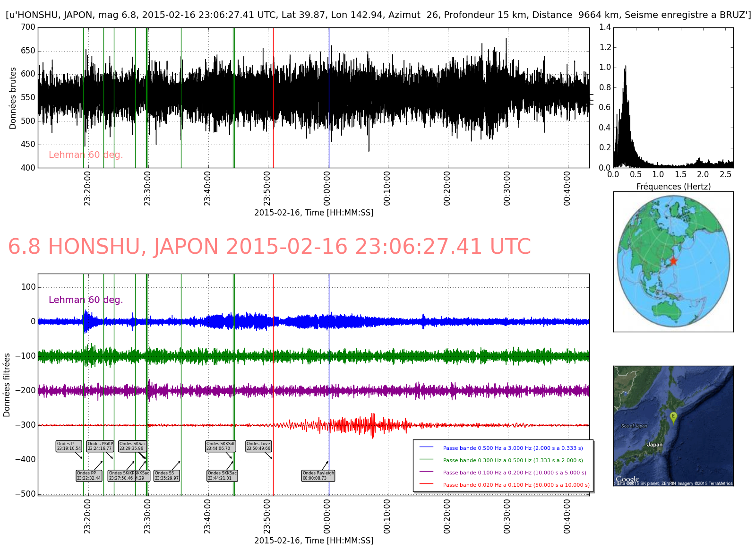Click the Ondes Love annotation label
This screenshot has height=551, width=756.
(258, 446)
